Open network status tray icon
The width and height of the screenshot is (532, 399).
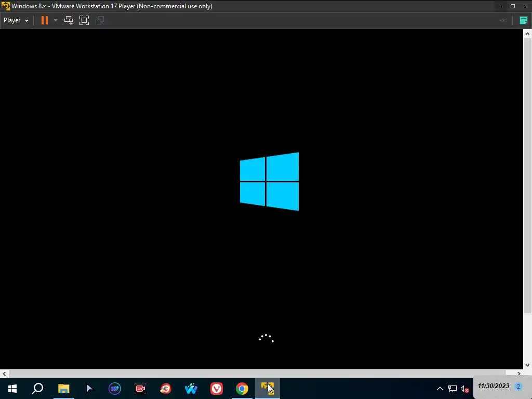[453, 389]
